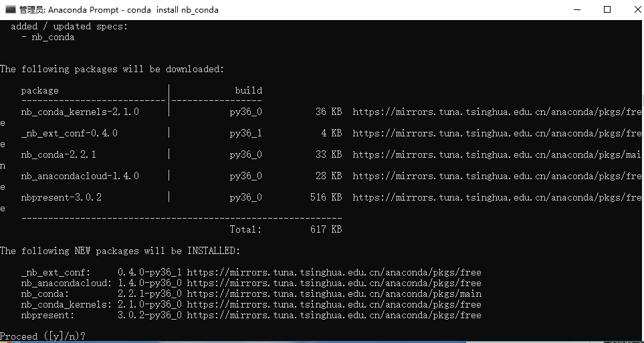Image resolution: width=644 pixels, height=343 pixels.
Task: Click the tsinghua mirror URL beside 516 KB
Action: pyautogui.click(x=497, y=197)
